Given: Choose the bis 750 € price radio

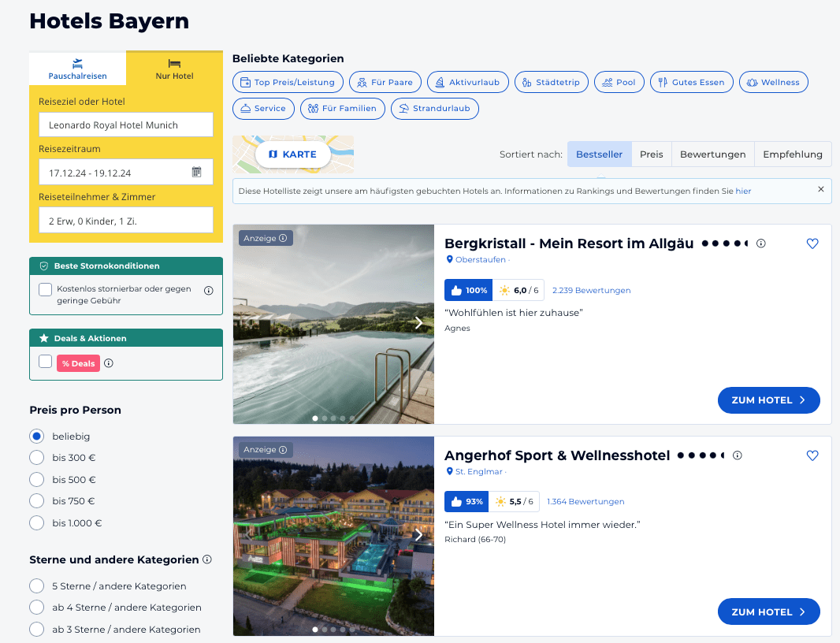Looking at the screenshot, I should pos(36,501).
